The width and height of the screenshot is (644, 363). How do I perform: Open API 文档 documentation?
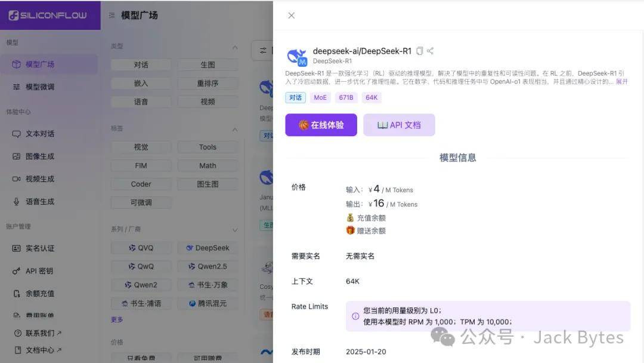coord(399,125)
